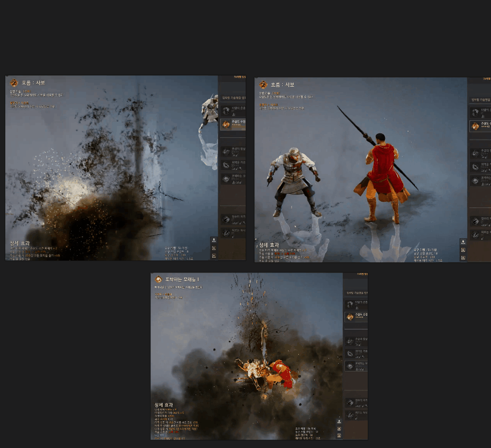491x448 pixels.
Task: Select the topmost skill icon in the red-caped spearman screenshot's list
Action: coord(476,112)
